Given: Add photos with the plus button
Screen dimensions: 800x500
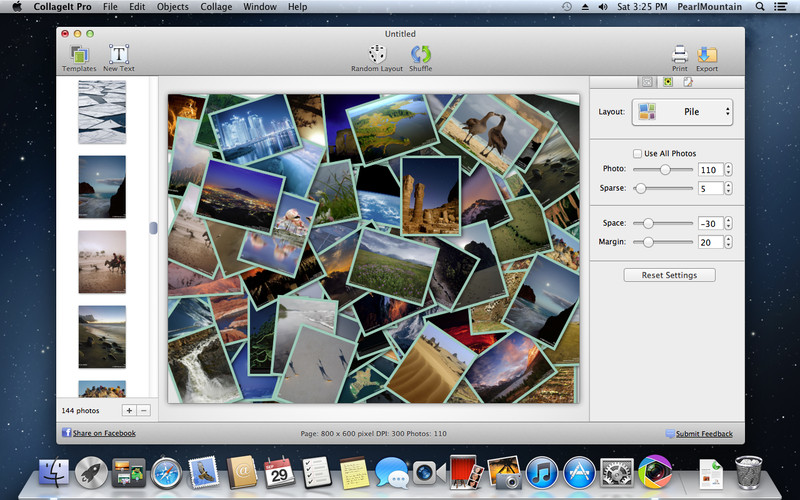Looking at the screenshot, I should 128,410.
